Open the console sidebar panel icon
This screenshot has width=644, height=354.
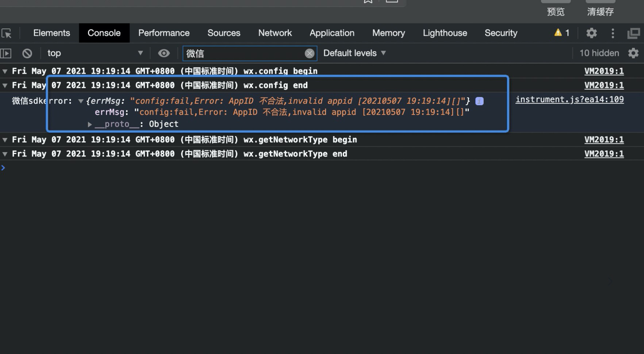coord(6,53)
